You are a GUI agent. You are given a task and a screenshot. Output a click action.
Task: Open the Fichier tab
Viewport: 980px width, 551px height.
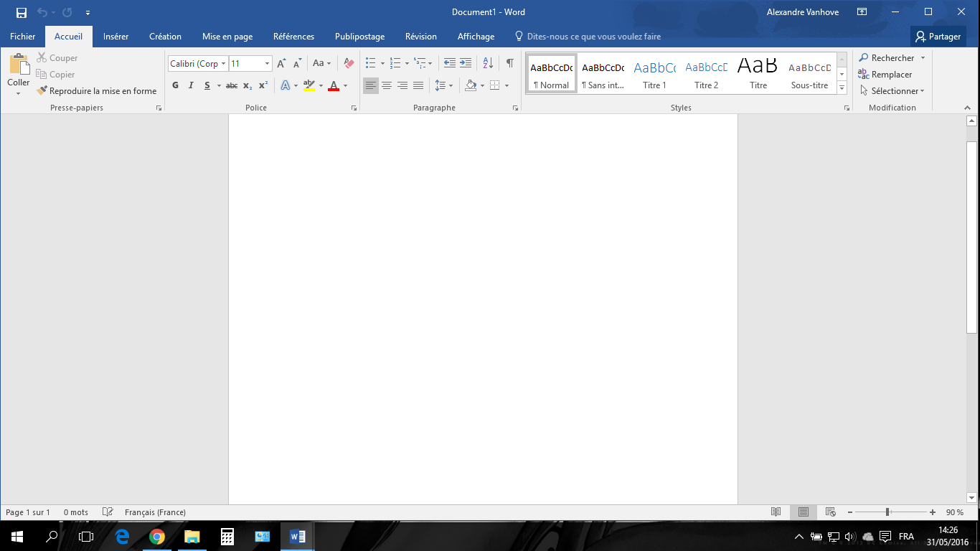(x=22, y=37)
